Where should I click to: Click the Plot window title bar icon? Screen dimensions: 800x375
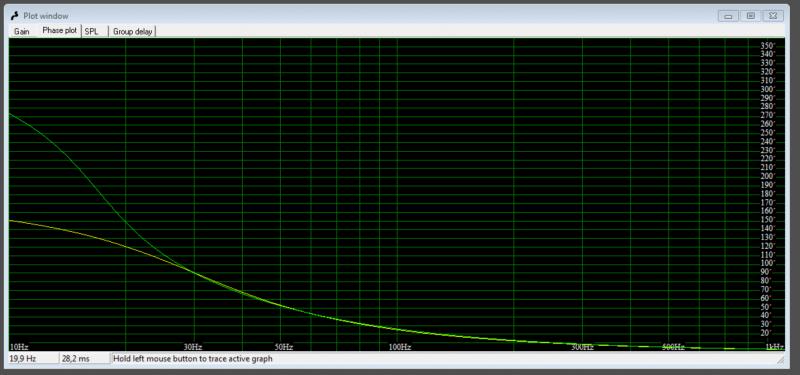[x=15, y=16]
